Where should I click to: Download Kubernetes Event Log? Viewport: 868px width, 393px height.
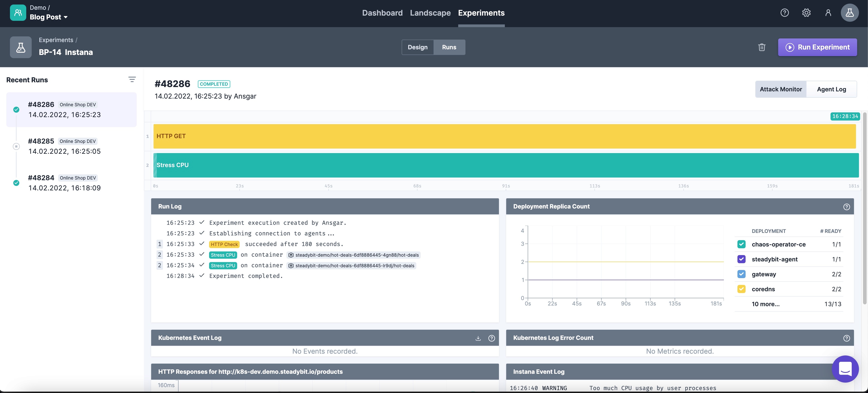pos(478,338)
